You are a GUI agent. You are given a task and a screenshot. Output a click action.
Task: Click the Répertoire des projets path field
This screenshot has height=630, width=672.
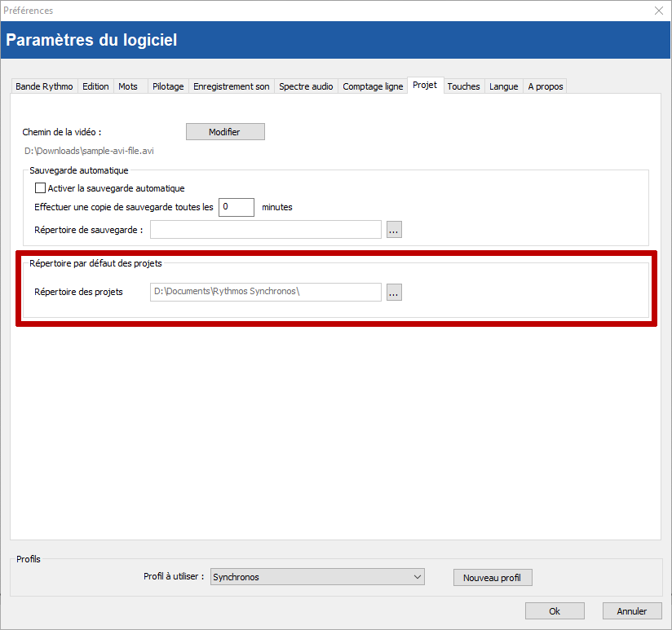click(265, 292)
